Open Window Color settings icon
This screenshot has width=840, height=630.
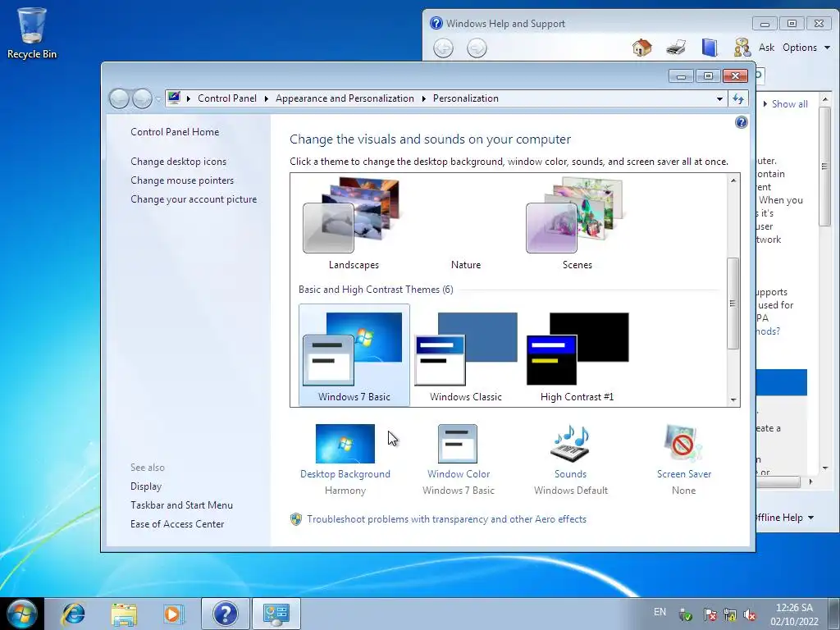coord(458,444)
